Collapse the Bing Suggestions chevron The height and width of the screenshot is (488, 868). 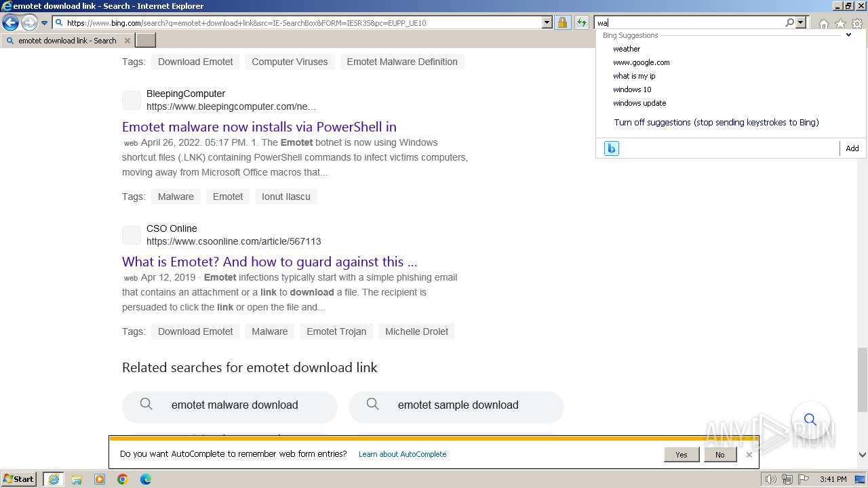tap(848, 35)
